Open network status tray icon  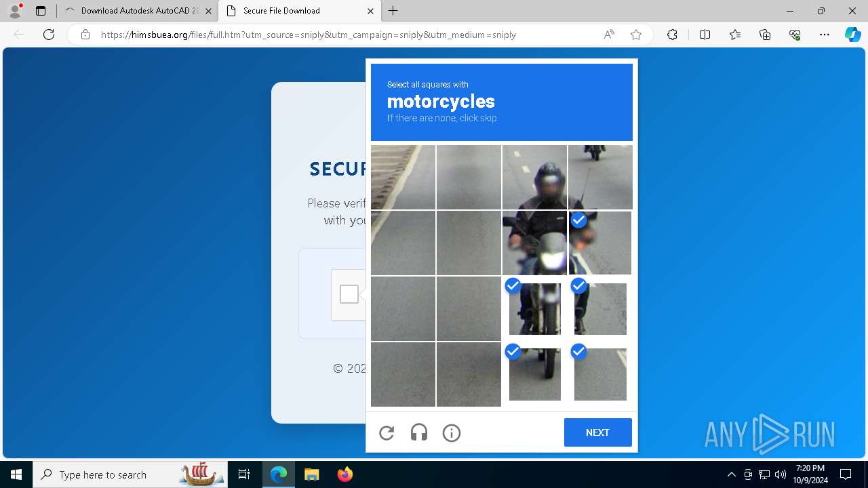coord(764,474)
